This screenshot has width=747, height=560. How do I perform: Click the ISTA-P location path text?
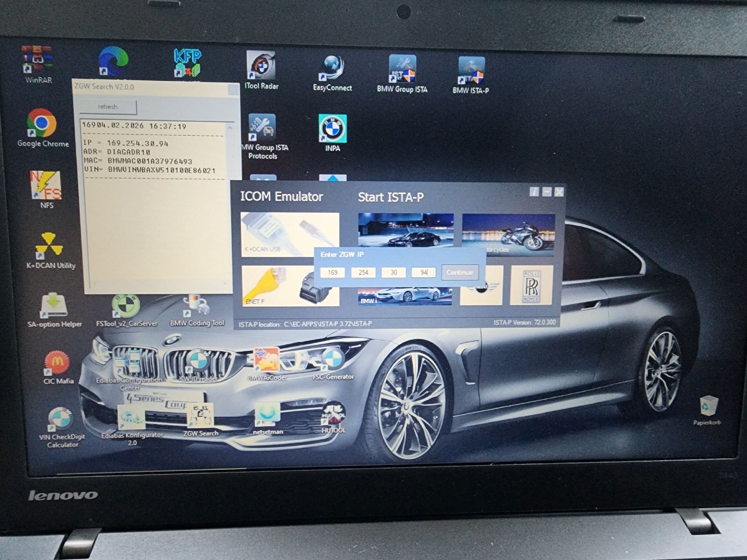click(x=305, y=324)
